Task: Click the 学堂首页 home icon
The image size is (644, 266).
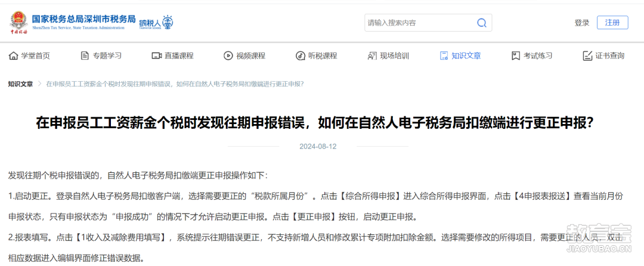Action: point(13,56)
